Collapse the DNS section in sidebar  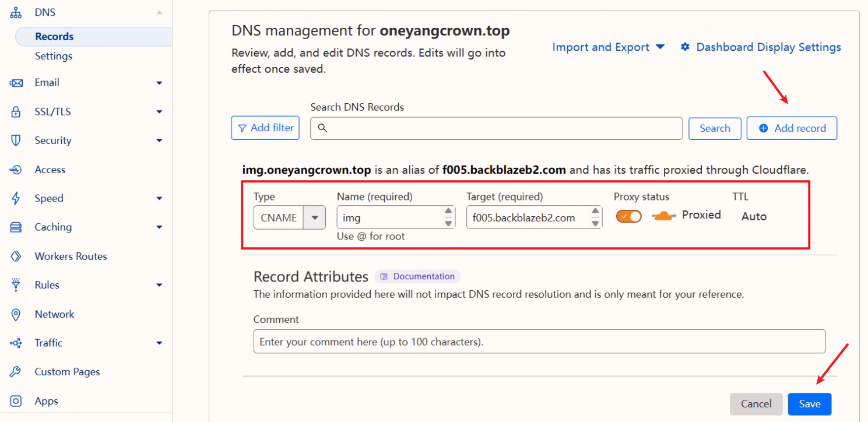click(x=159, y=12)
